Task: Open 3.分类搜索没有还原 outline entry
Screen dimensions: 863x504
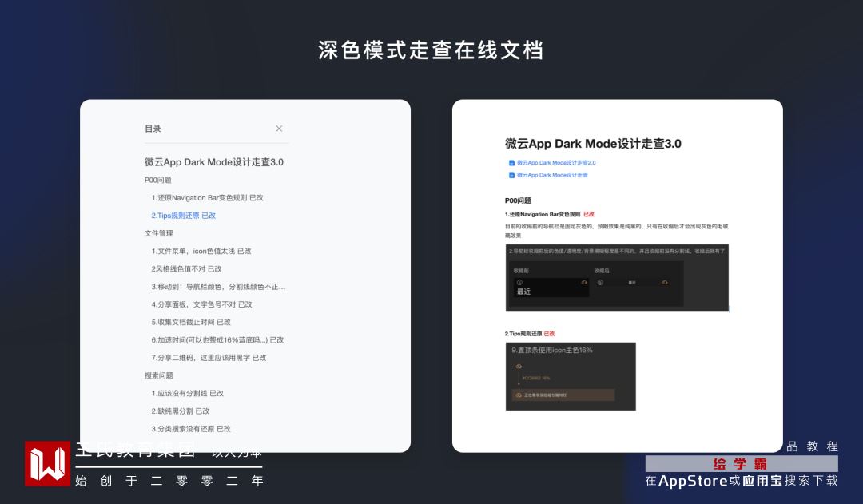Action: [191, 429]
